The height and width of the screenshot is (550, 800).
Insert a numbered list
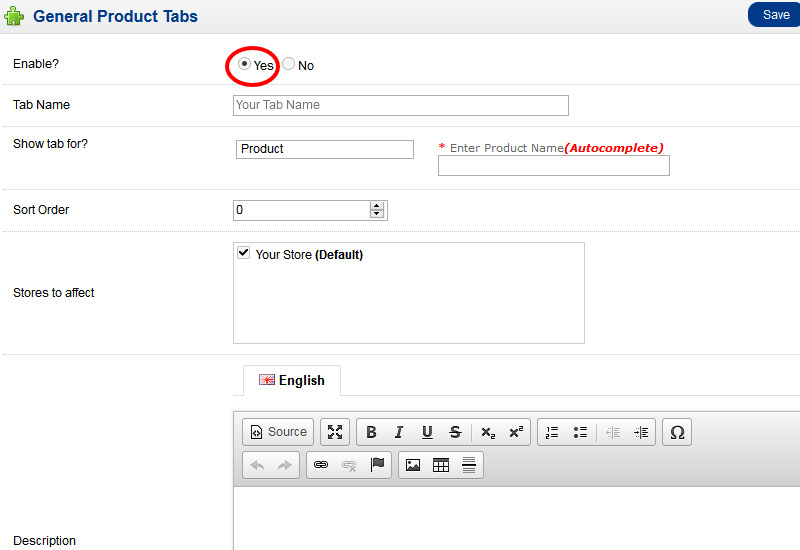pyautogui.click(x=552, y=432)
